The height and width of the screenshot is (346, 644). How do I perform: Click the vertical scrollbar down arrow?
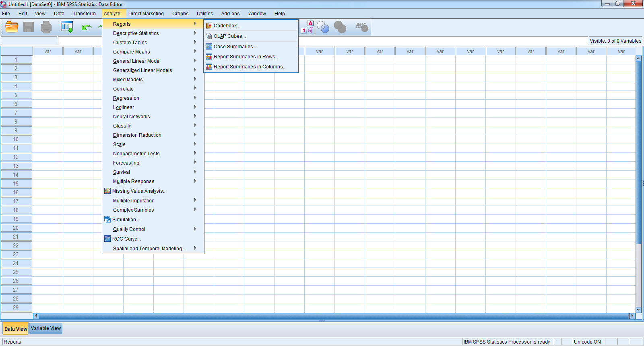(x=638, y=309)
